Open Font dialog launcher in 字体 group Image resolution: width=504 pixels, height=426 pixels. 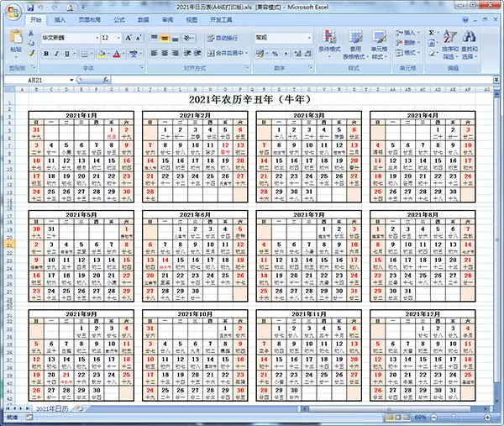pyautogui.click(x=141, y=67)
